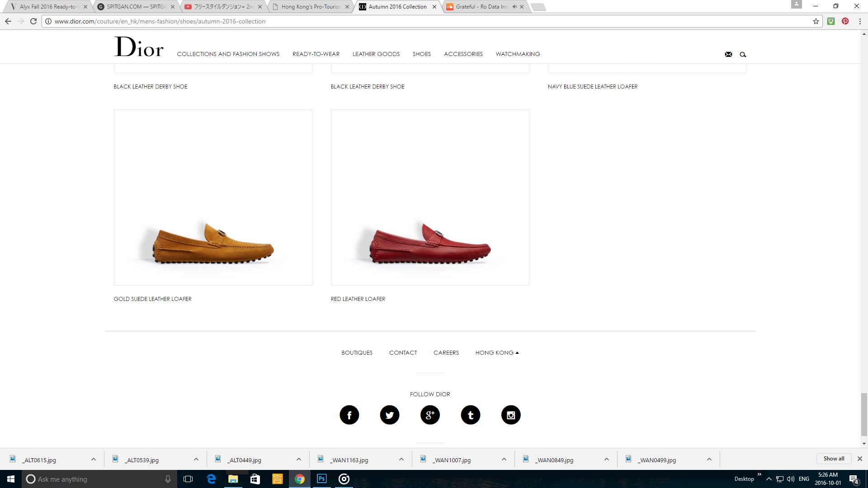Open Photoshop from the taskbar
The width and height of the screenshot is (868, 488).
click(x=321, y=479)
